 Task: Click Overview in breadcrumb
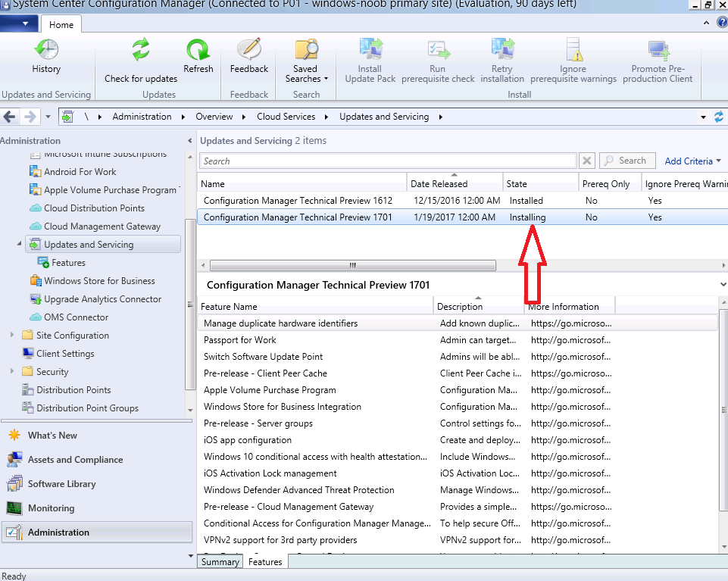pyautogui.click(x=214, y=117)
